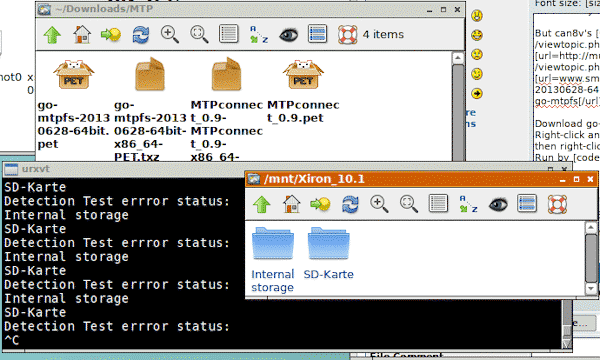Open the SD-Karte folder

click(x=329, y=253)
